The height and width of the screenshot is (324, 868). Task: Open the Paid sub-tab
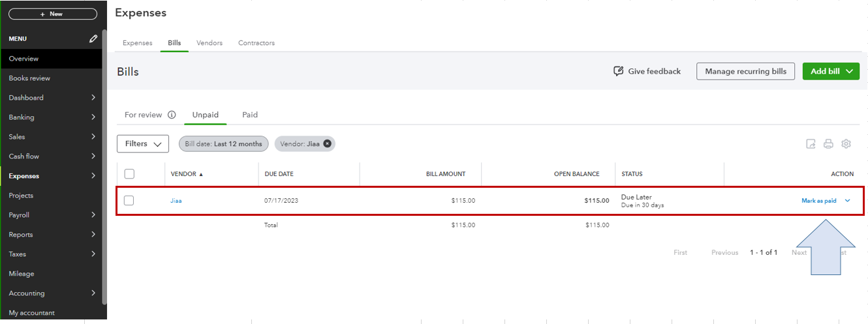coord(250,115)
